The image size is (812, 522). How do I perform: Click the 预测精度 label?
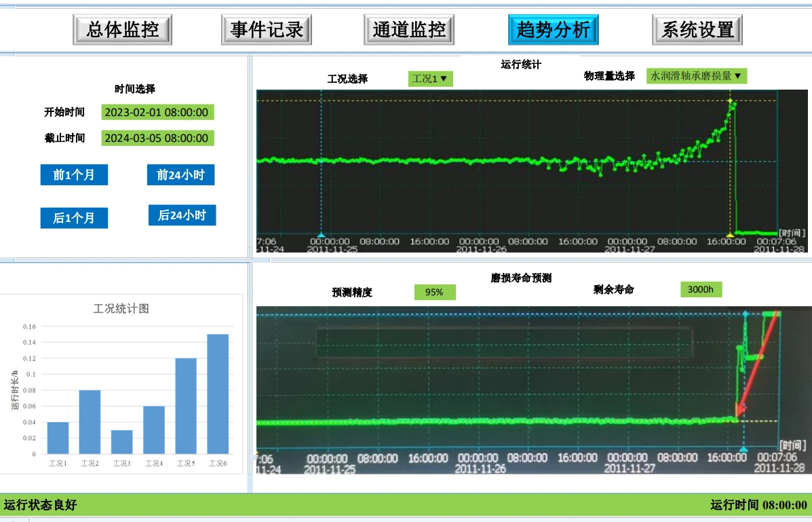click(352, 293)
